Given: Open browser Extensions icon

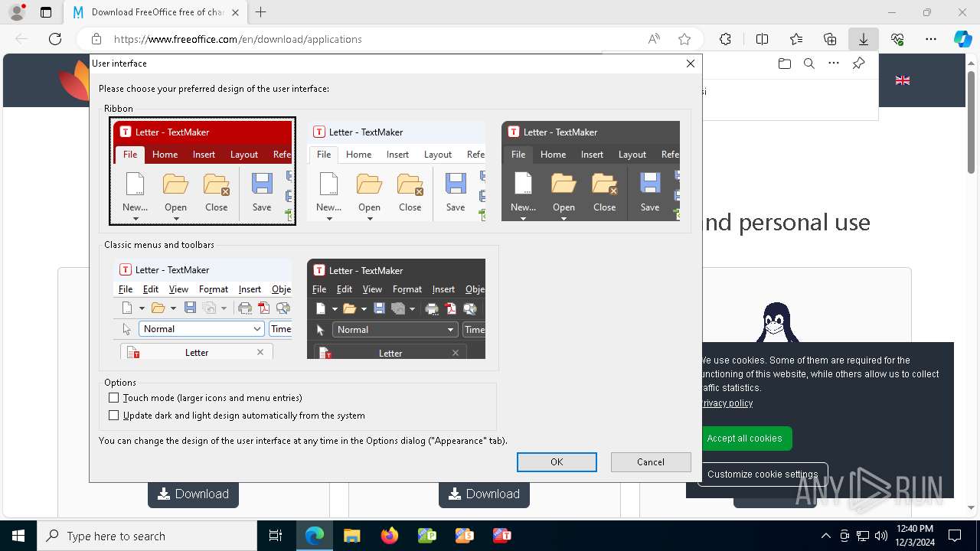Looking at the screenshot, I should 725,39.
